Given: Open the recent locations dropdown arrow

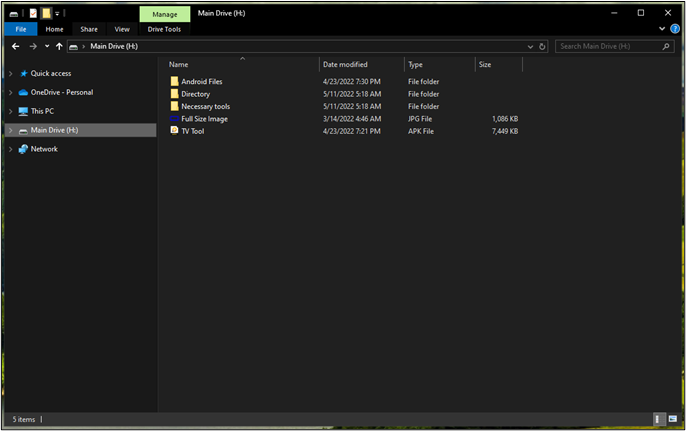Looking at the screenshot, I should point(47,46).
